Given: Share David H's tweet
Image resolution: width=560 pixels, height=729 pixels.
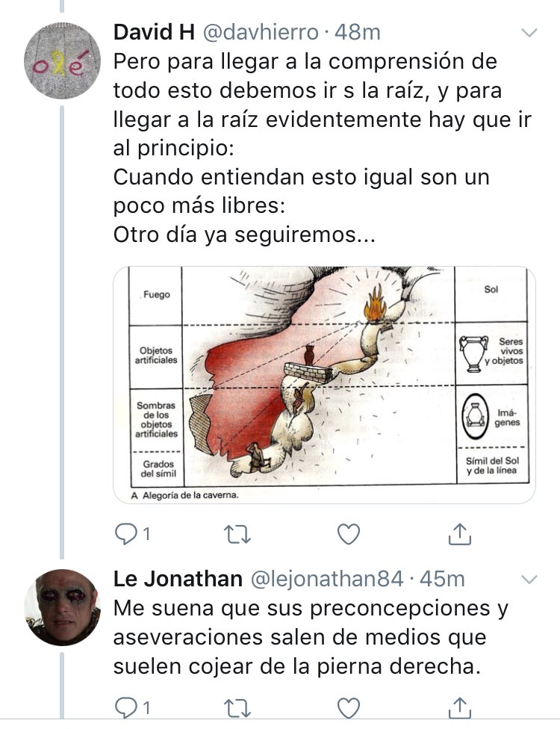Looking at the screenshot, I should [x=460, y=534].
